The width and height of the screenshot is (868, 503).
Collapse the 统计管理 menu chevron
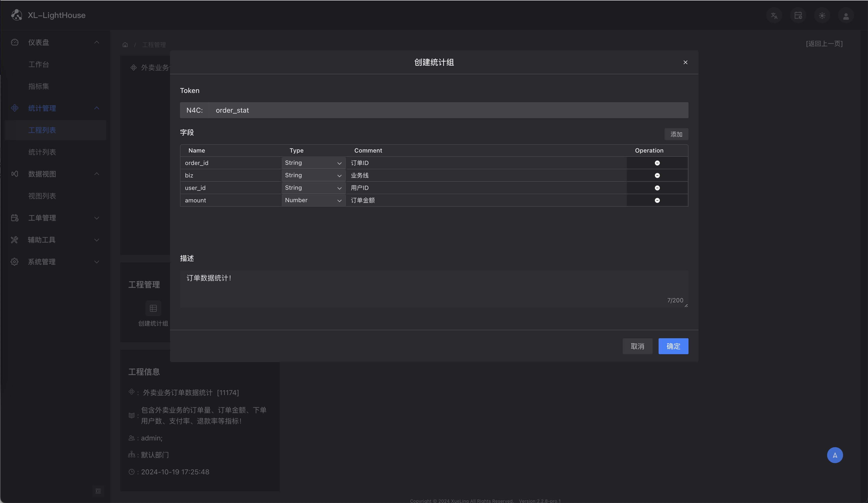click(x=97, y=108)
